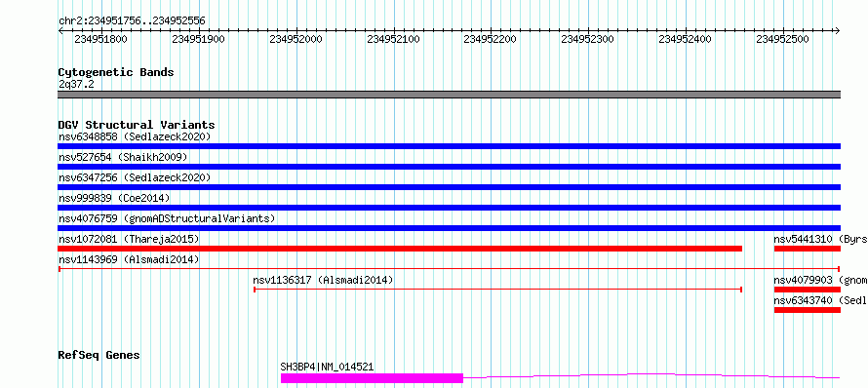Click the blue bar under nsv999839

pyautogui.click(x=449, y=208)
